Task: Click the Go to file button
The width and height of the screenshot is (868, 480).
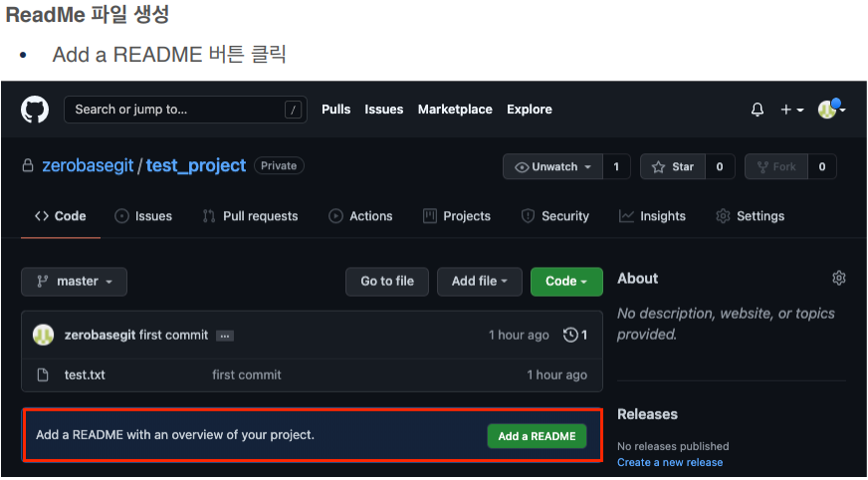Action: coord(387,281)
